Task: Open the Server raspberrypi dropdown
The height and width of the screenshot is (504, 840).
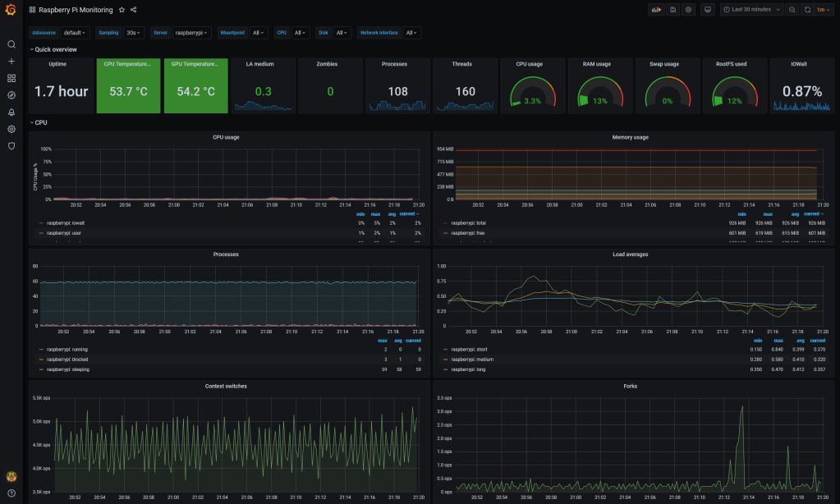Action: [x=191, y=33]
